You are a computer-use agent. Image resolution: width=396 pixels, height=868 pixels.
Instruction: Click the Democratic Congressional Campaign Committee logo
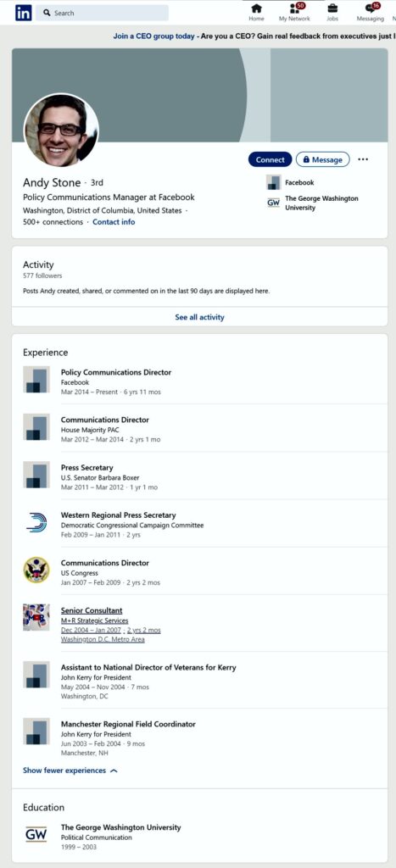pos(36,522)
